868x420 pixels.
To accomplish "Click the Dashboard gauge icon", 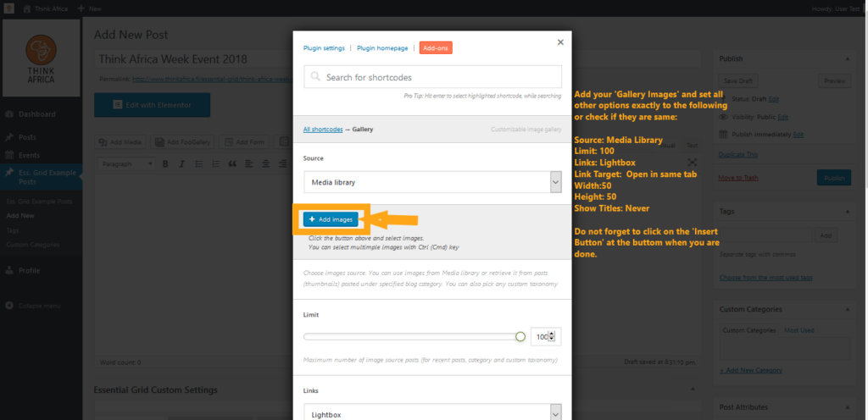I will [9, 114].
